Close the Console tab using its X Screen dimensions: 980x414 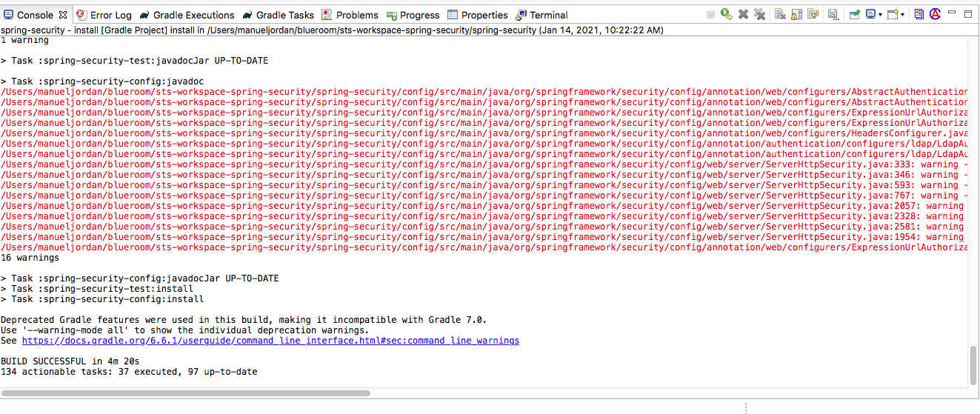pyautogui.click(x=62, y=15)
